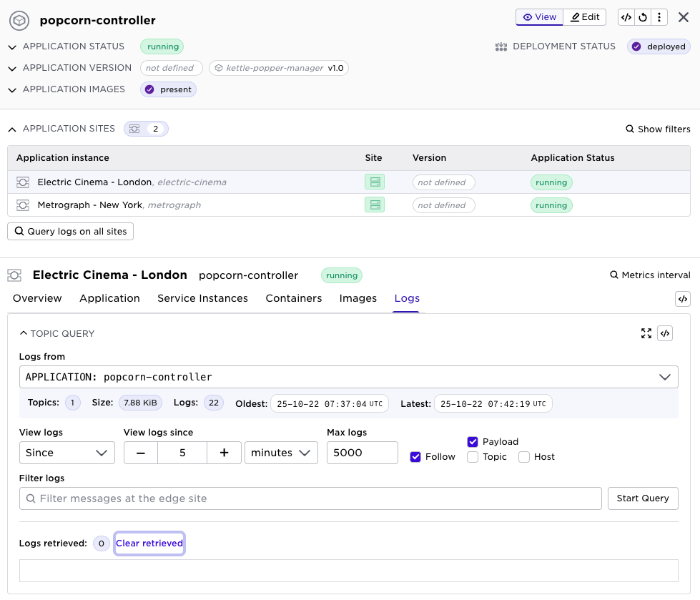This screenshot has height=600, width=700.
Task: Click the site icon for Electric Cinema row
Action: coord(374,182)
